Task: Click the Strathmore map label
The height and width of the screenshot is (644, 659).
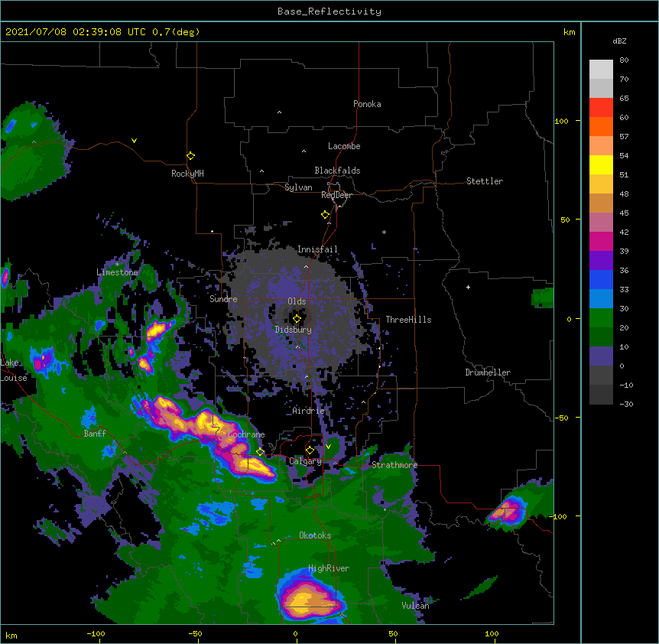Action: pos(394,465)
